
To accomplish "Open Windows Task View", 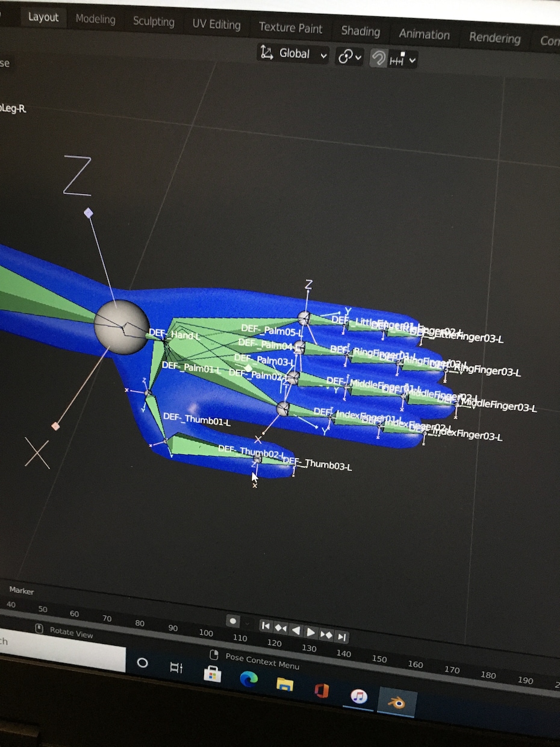I will [176, 667].
